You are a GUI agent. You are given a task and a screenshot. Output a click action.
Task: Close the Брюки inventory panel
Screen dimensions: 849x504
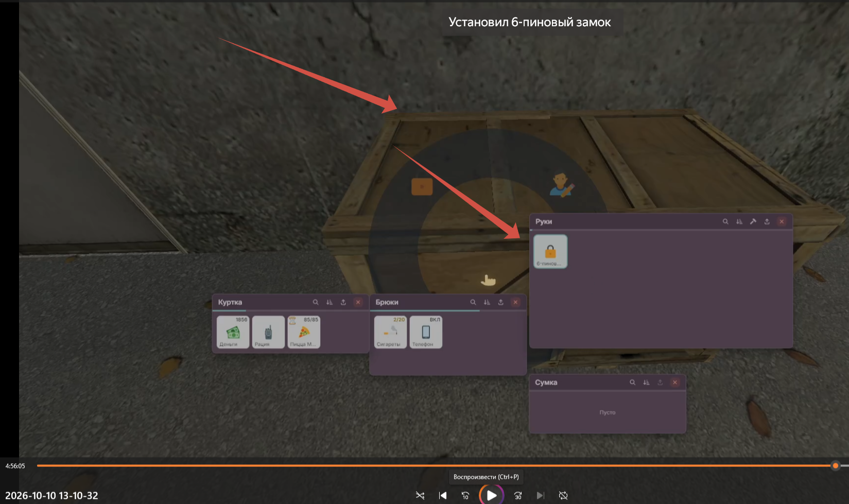(x=515, y=302)
